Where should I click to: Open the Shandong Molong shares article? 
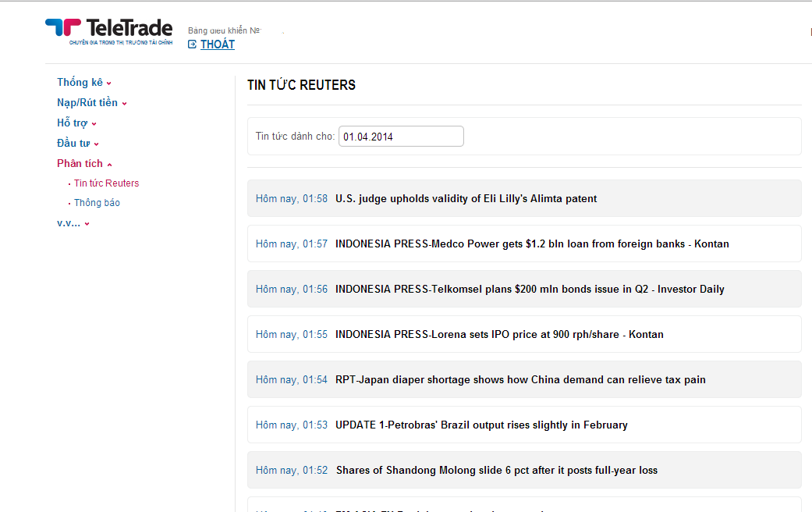point(497,471)
